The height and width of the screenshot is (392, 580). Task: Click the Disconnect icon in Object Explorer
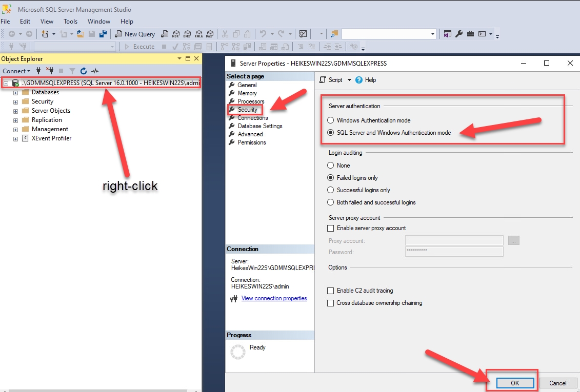click(x=50, y=71)
